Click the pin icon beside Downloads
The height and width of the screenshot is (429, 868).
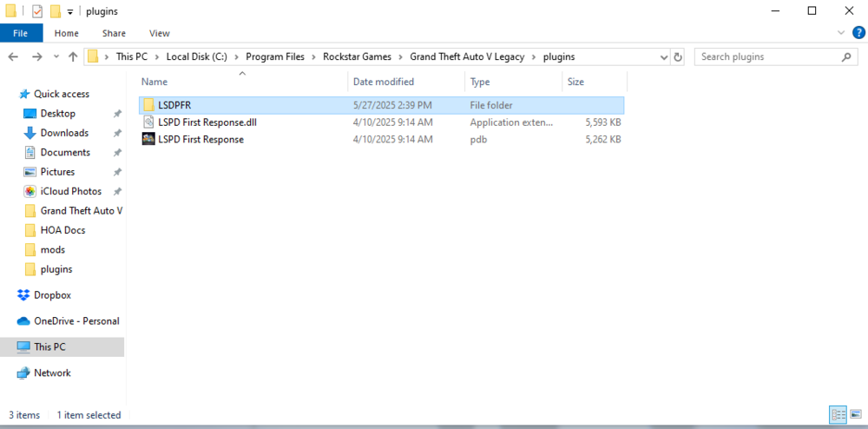click(x=117, y=133)
